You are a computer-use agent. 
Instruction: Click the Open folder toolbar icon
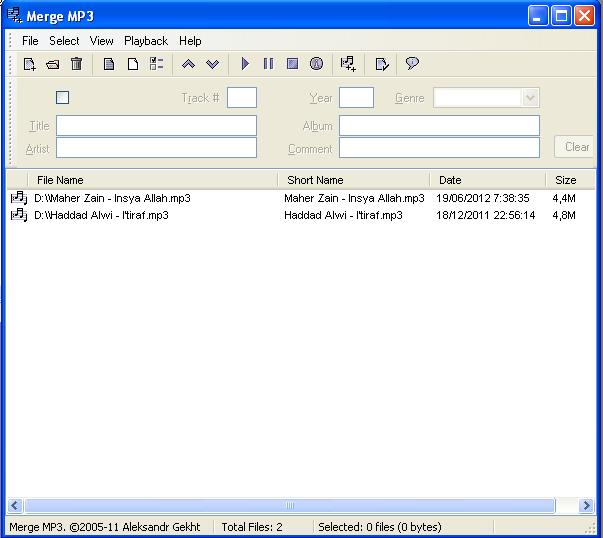coord(53,64)
